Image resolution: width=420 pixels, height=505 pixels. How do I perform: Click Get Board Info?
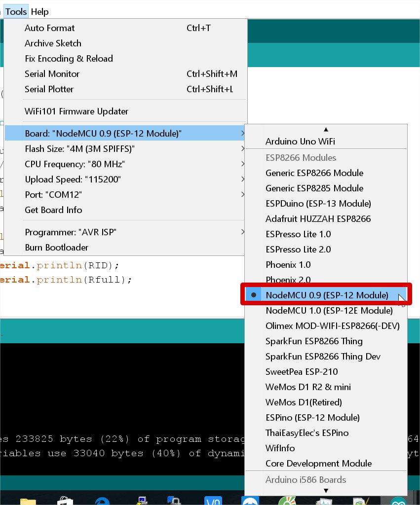tap(125, 210)
